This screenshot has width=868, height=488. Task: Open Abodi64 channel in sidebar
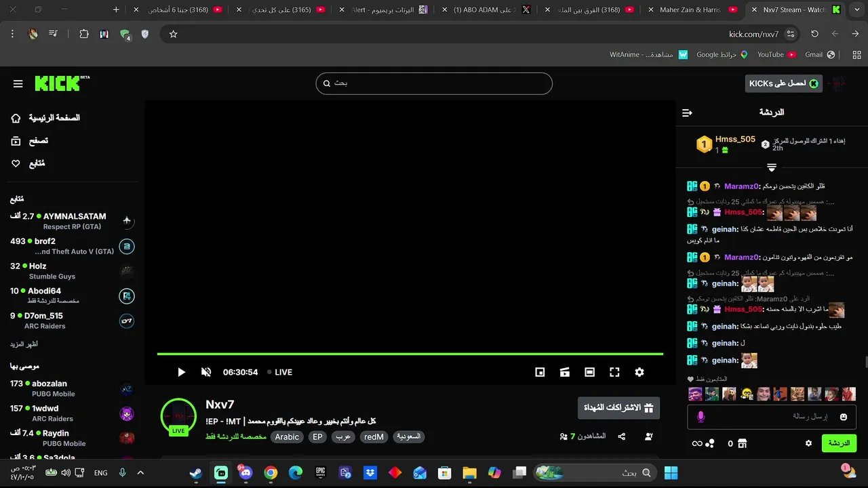(x=72, y=296)
